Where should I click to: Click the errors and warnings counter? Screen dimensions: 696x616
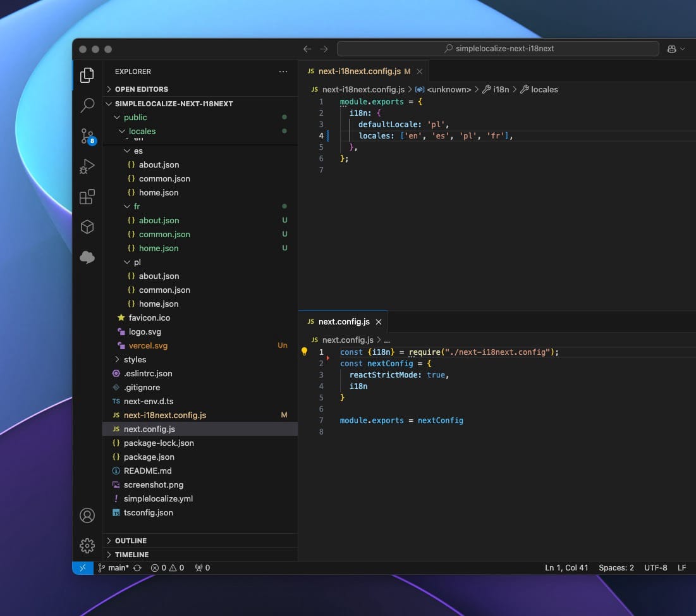click(x=168, y=567)
